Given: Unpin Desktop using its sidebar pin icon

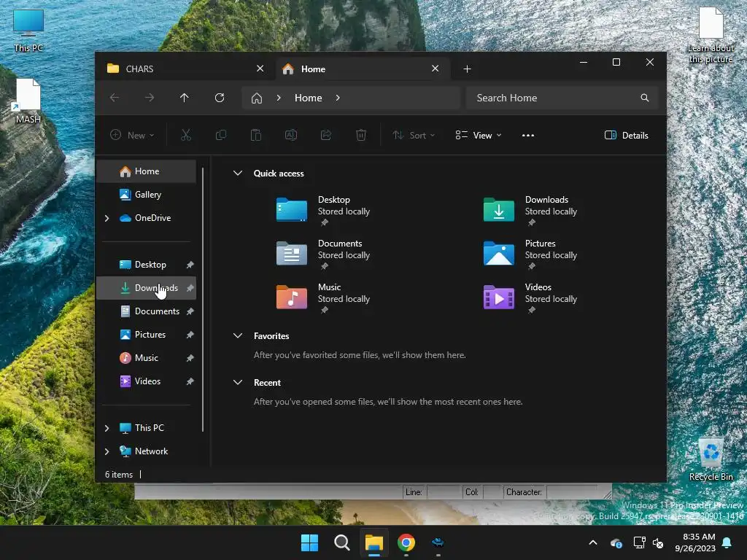Looking at the screenshot, I should 190,265.
